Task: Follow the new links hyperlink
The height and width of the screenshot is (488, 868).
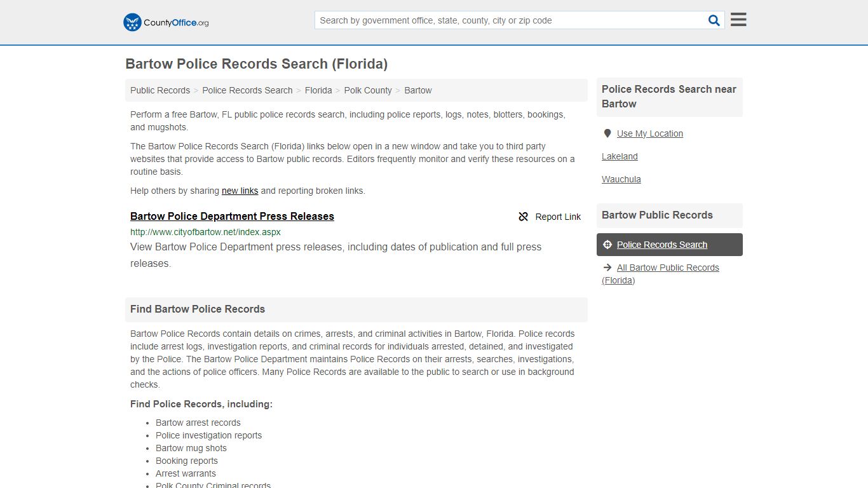Action: (x=240, y=191)
